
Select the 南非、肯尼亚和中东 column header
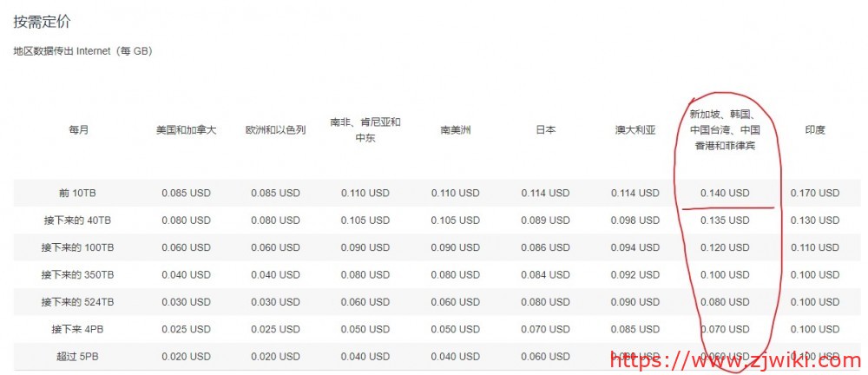pos(365,130)
